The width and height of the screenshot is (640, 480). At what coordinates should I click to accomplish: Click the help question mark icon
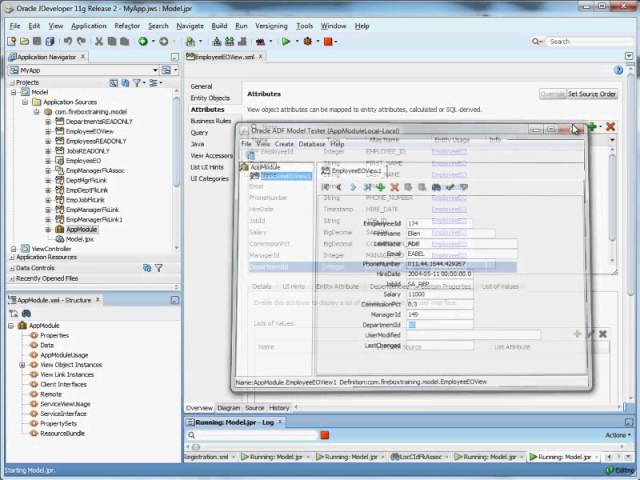[x=618, y=70]
